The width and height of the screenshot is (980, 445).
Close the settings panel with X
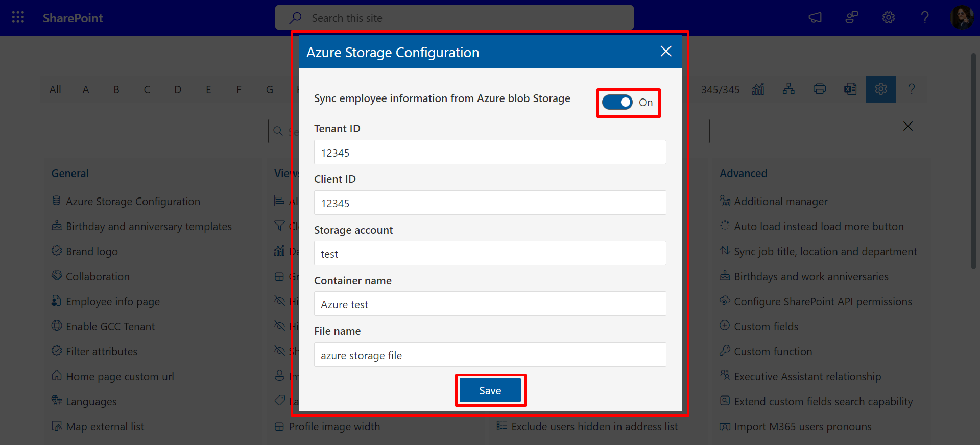(x=908, y=126)
